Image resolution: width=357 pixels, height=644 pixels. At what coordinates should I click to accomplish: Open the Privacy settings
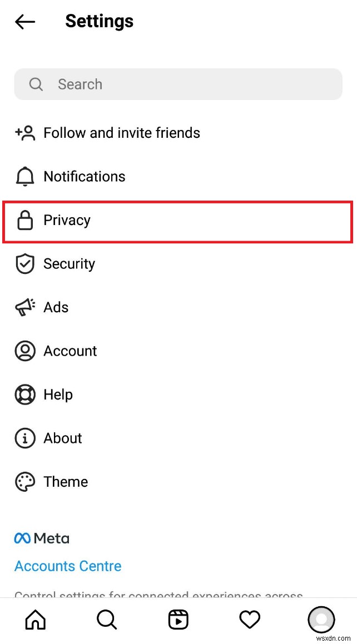(x=67, y=220)
